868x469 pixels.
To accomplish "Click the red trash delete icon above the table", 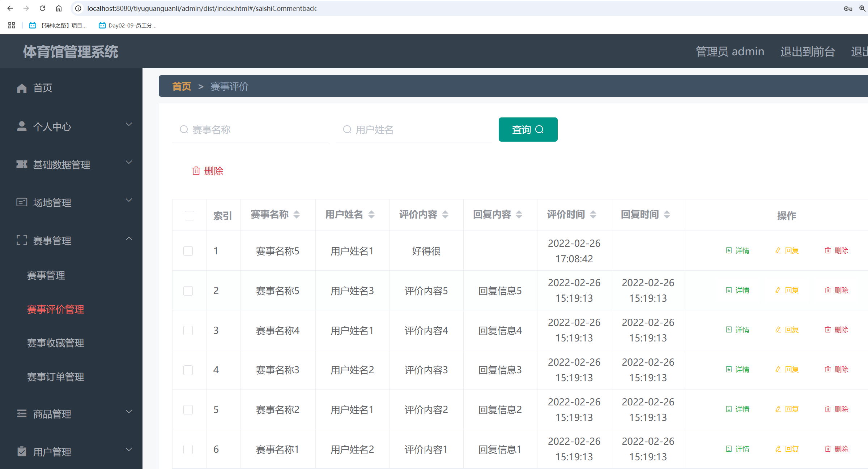I will click(196, 171).
